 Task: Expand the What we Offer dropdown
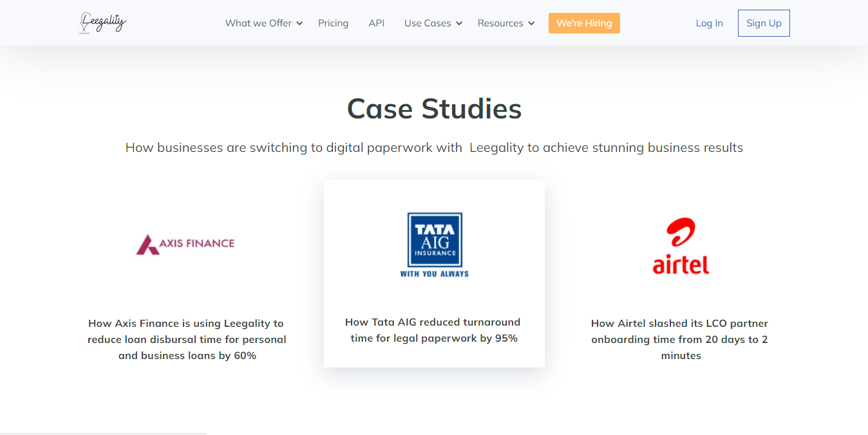point(263,23)
